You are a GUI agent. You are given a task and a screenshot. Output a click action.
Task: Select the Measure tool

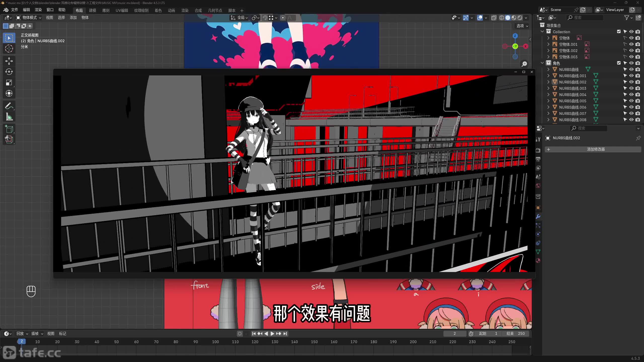(x=9, y=117)
